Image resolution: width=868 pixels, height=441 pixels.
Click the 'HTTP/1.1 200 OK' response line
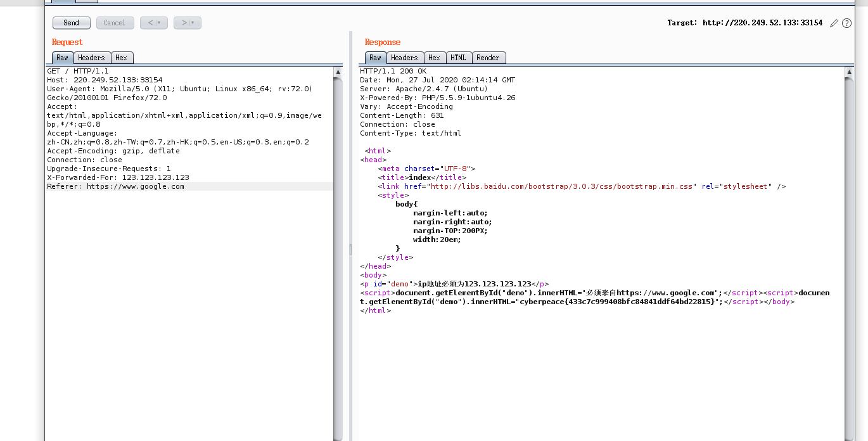click(393, 71)
